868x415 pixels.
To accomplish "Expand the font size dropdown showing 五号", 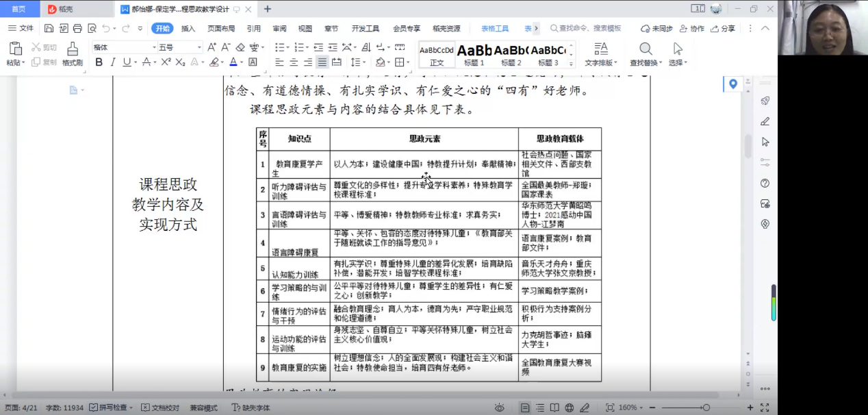I will (x=180, y=47).
